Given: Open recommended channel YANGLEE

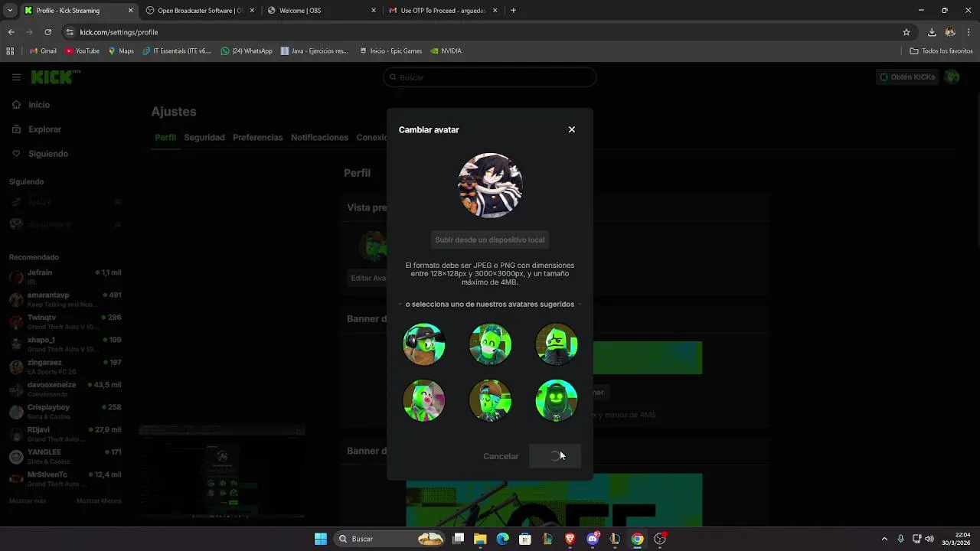Looking at the screenshot, I should click(65, 456).
